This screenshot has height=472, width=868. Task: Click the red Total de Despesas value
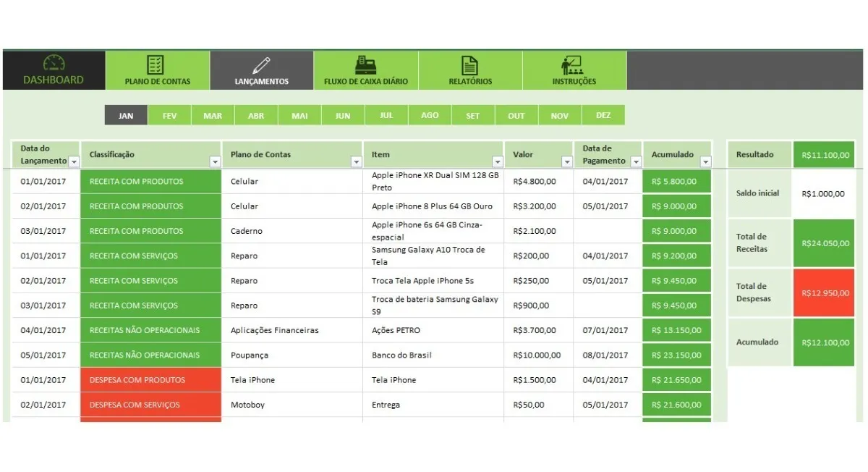[824, 292]
